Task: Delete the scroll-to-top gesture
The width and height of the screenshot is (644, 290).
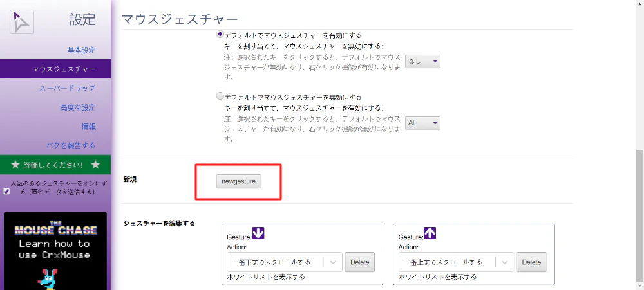Action: 531,262
